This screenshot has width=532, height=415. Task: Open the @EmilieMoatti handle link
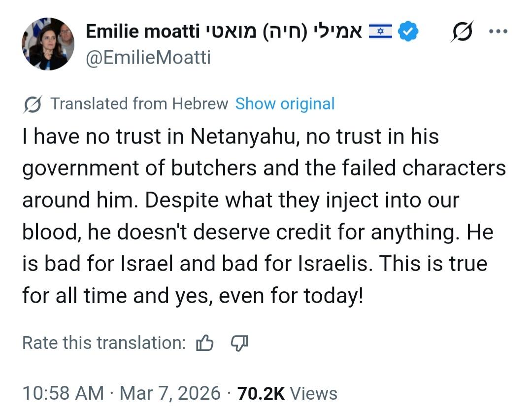pos(148,58)
